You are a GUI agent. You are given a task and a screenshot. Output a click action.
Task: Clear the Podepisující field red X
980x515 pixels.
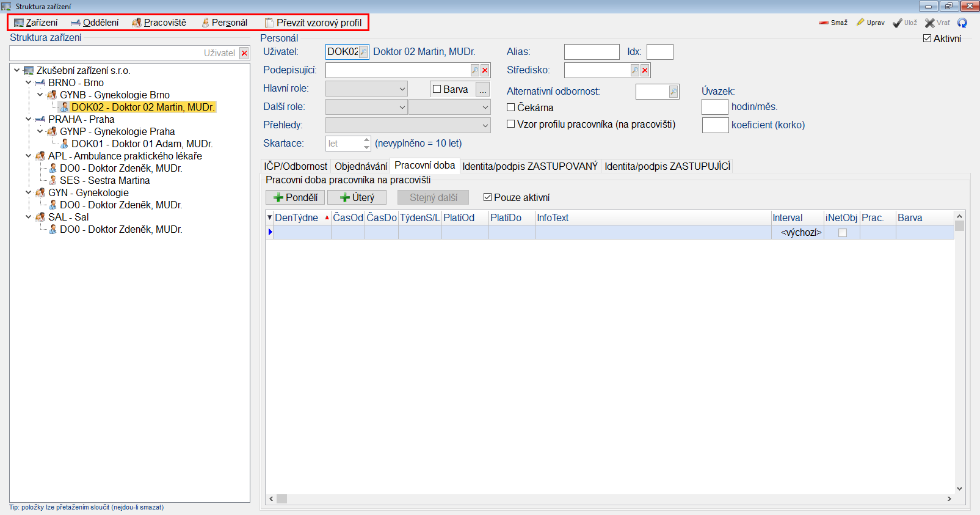tap(485, 70)
